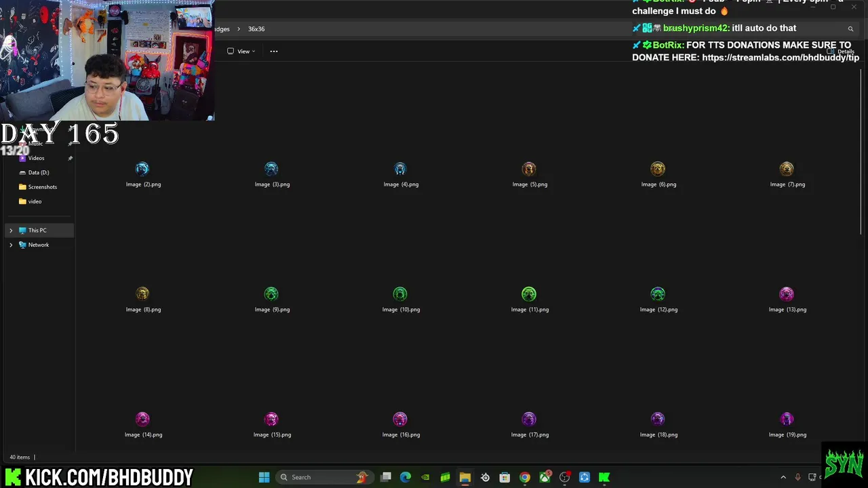Image resolution: width=868 pixels, height=488 pixels.
Task: Select the Image (13).png file
Action: pyautogui.click(x=787, y=300)
